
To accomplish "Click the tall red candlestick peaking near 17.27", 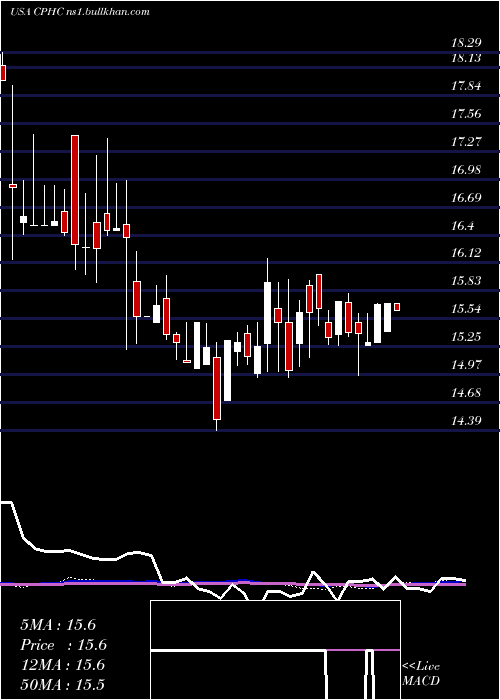I will tap(75, 190).
